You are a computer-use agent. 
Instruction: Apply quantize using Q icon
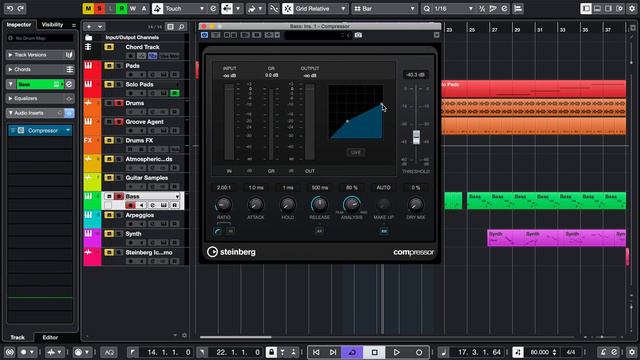coord(427,8)
